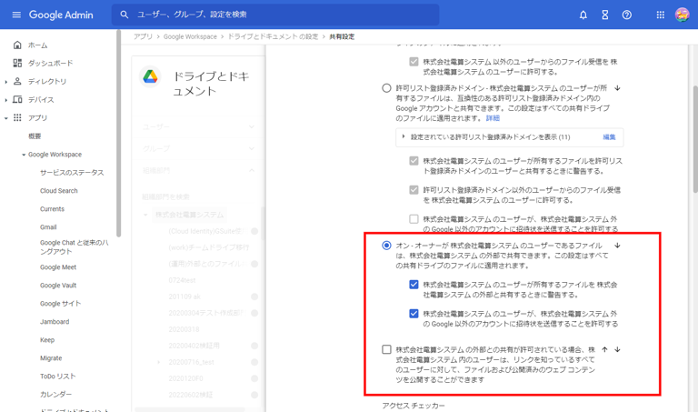The image size is (698, 412).
Task: Open デバイス in the sidebar
Action: point(41,100)
